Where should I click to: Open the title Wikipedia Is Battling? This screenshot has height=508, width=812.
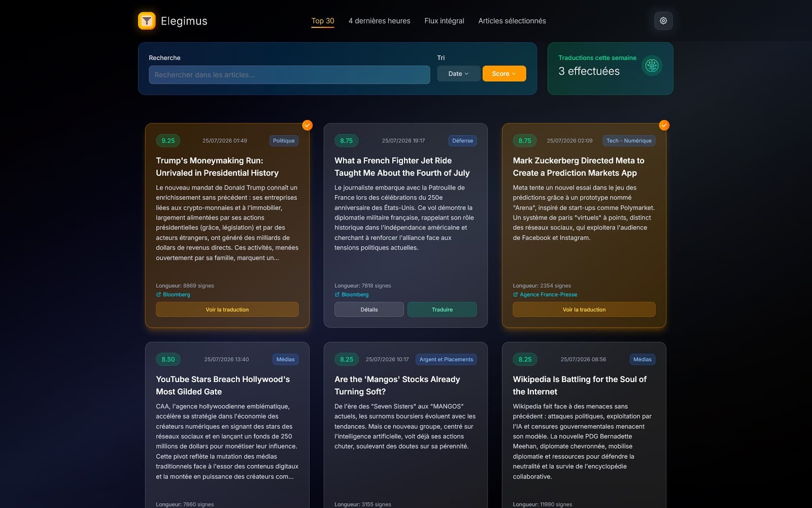click(580, 385)
